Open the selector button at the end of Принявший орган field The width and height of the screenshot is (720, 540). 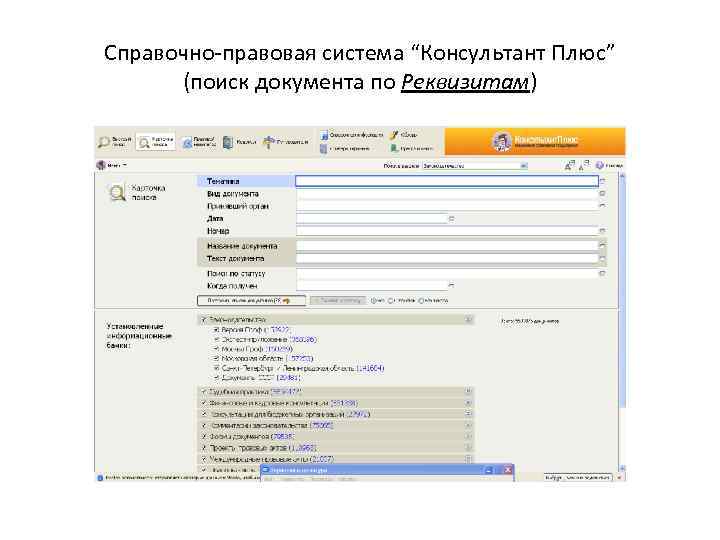click(602, 206)
